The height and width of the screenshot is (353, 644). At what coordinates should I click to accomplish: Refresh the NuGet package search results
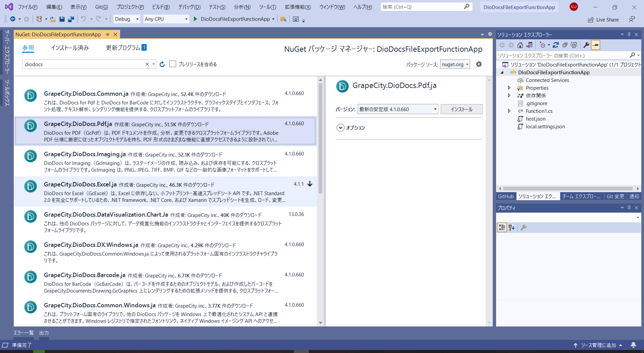[x=162, y=64]
